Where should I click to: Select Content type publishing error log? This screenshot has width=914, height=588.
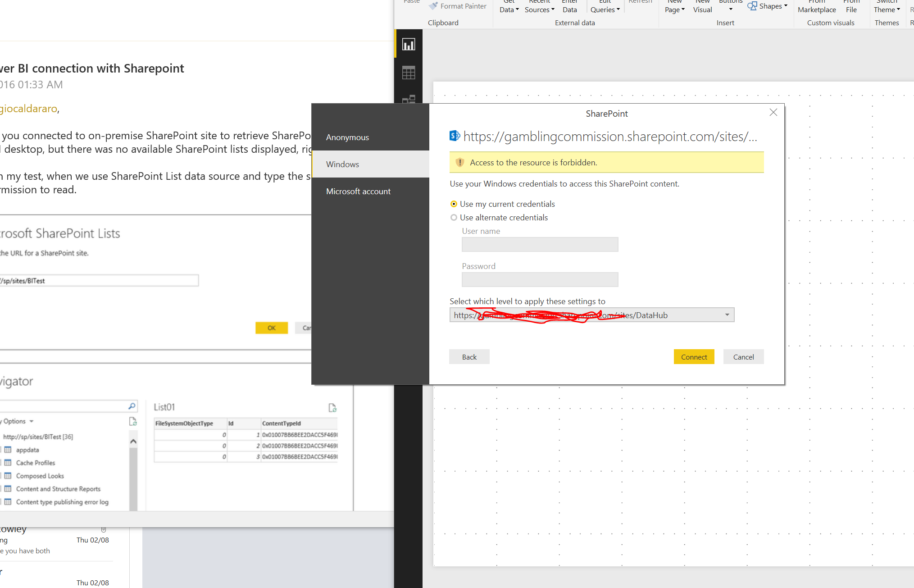(62, 502)
